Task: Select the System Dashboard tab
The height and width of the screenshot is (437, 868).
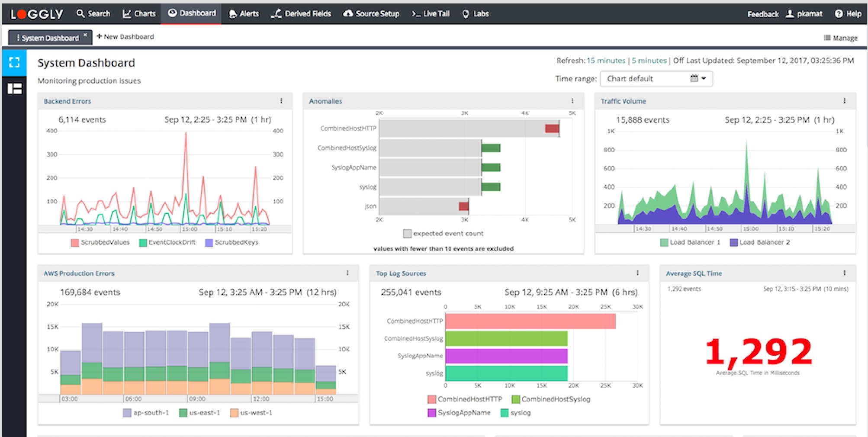Action: (48, 38)
